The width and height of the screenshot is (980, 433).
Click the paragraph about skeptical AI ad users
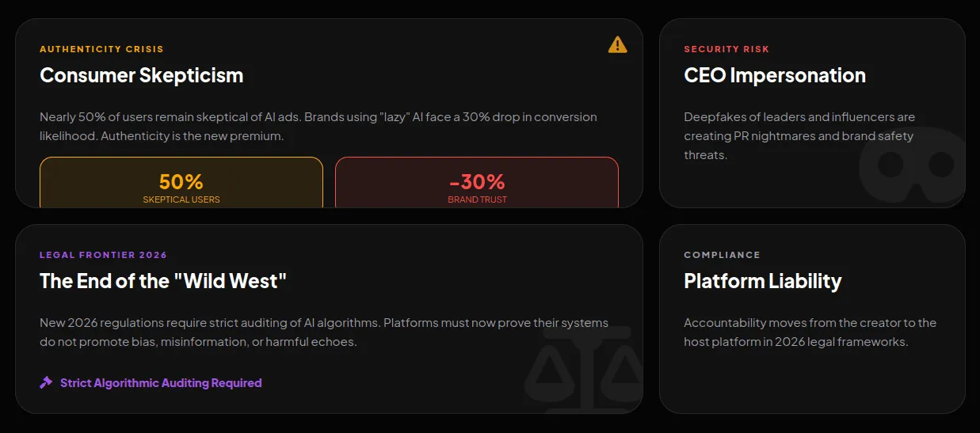[x=318, y=127]
